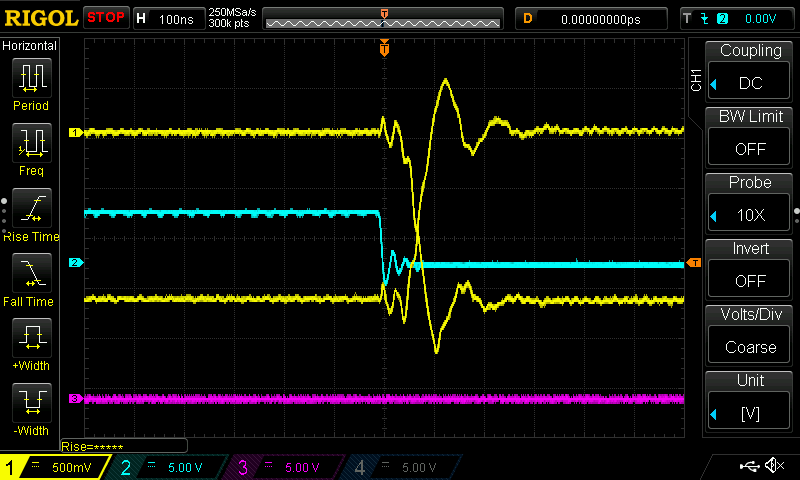Click the trigger source channel 2 badge
The image size is (800, 480).
coord(722,19)
